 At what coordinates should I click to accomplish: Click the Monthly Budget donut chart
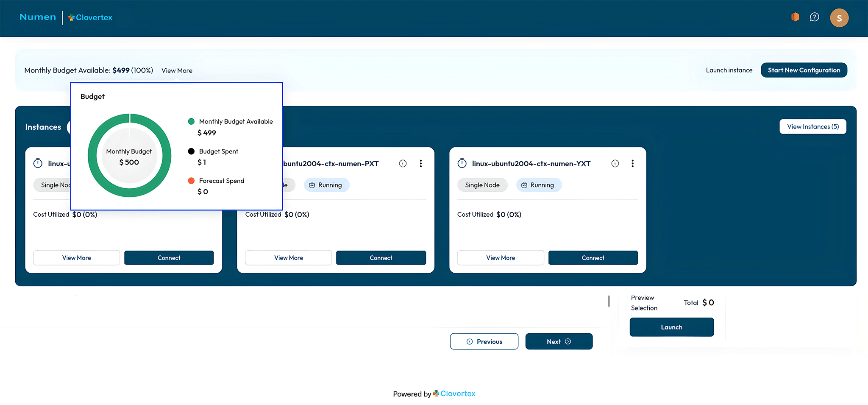point(129,155)
